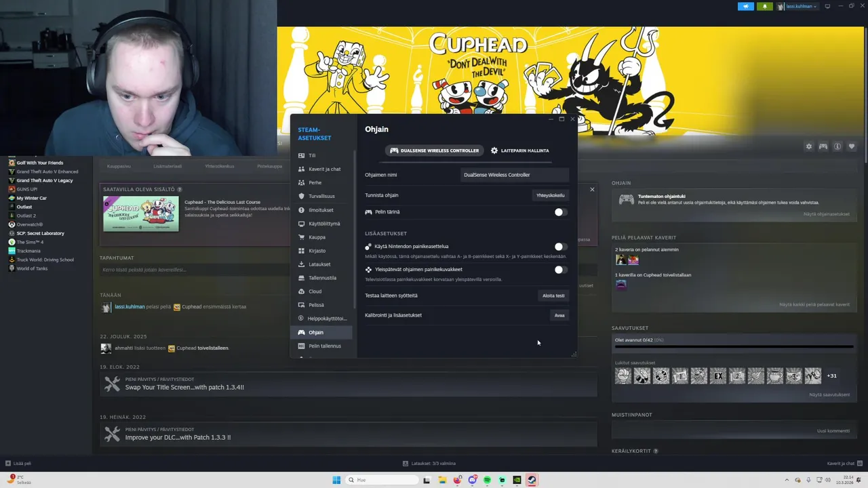Open Tallennustila settings section
Viewport: 868px width, 488px height.
coord(322,278)
